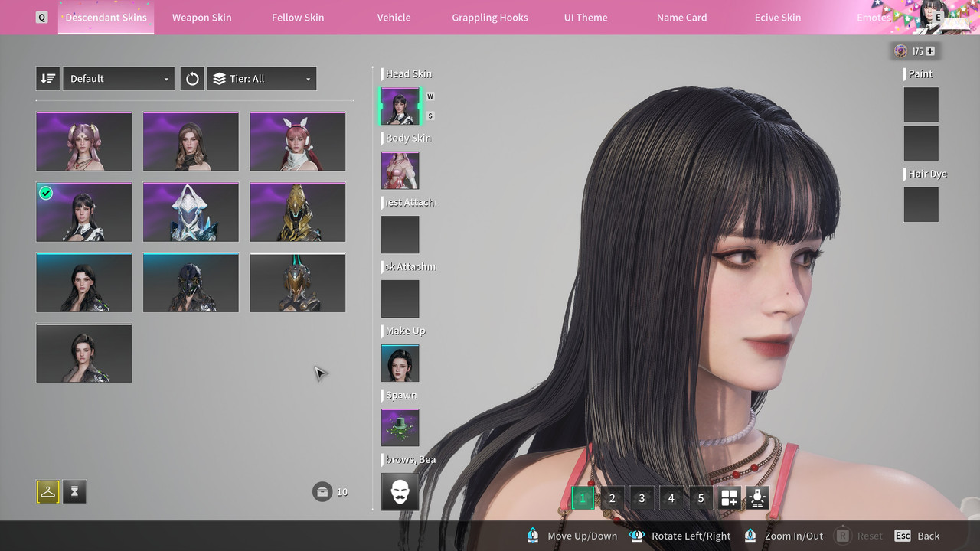
Task: Click the Back label
Action: click(929, 536)
